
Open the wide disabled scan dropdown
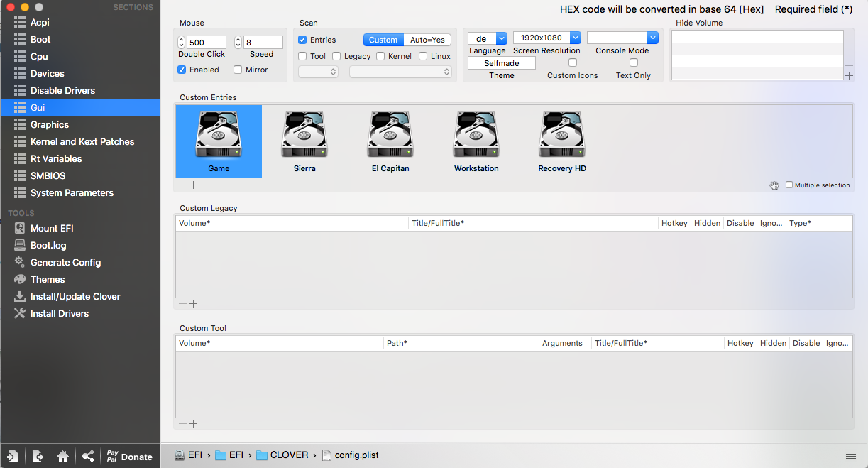pyautogui.click(x=400, y=72)
